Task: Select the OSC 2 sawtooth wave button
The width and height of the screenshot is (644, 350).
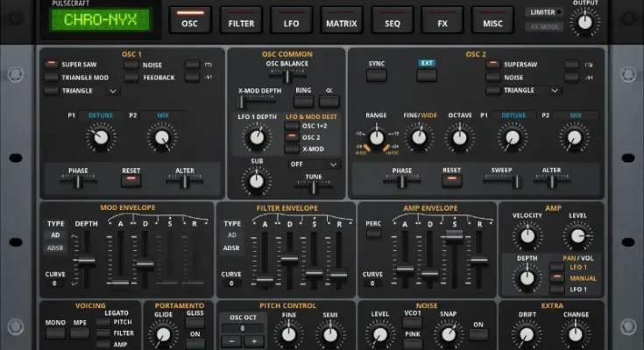Action: 571,77
